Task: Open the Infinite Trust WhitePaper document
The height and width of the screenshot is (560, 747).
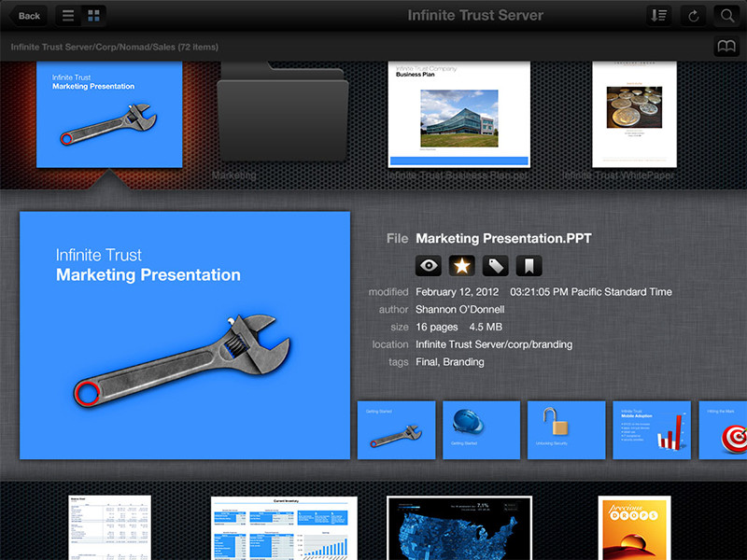Action: click(634, 114)
